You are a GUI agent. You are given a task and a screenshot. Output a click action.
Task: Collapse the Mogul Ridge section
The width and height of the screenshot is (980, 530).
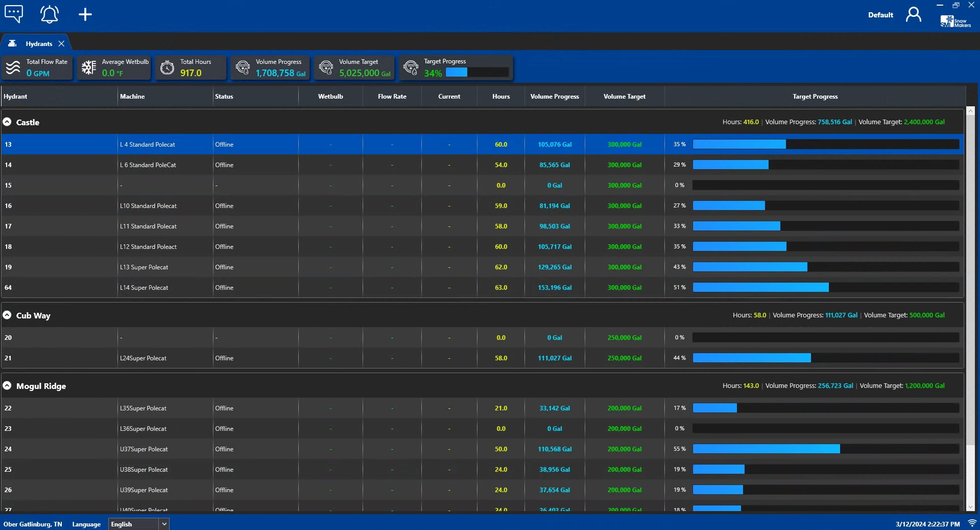pyautogui.click(x=7, y=386)
